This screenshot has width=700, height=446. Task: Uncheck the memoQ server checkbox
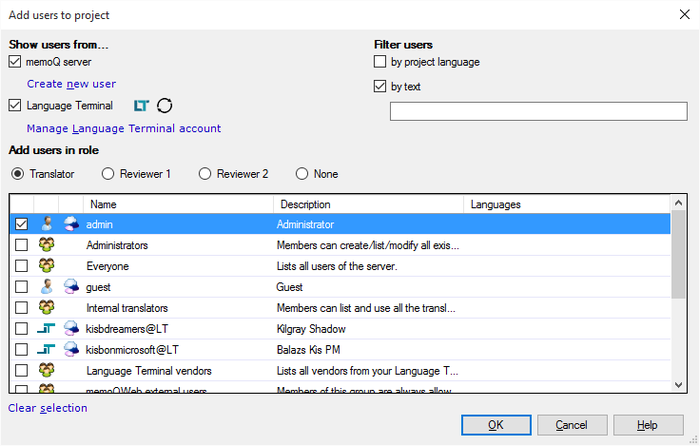(x=15, y=62)
